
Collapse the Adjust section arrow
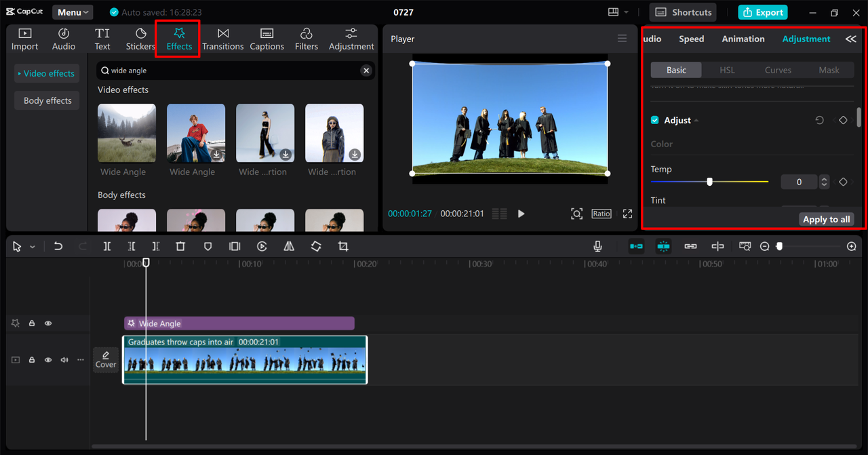pyautogui.click(x=696, y=121)
